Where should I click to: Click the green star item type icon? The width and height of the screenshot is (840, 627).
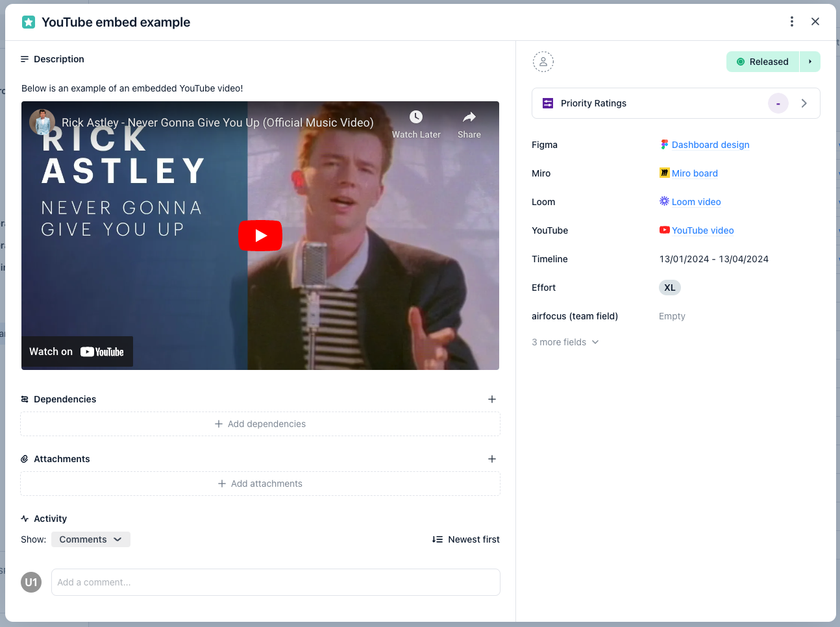coord(29,22)
